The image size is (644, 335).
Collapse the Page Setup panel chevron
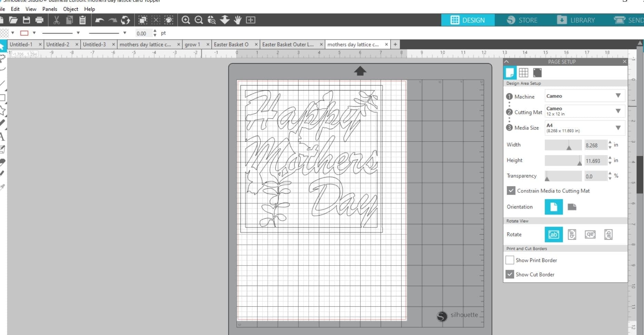tap(506, 61)
